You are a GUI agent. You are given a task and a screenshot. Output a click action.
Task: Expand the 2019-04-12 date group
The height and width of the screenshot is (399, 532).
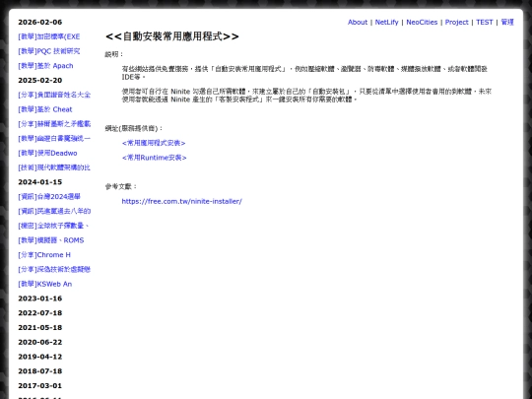click(40, 357)
